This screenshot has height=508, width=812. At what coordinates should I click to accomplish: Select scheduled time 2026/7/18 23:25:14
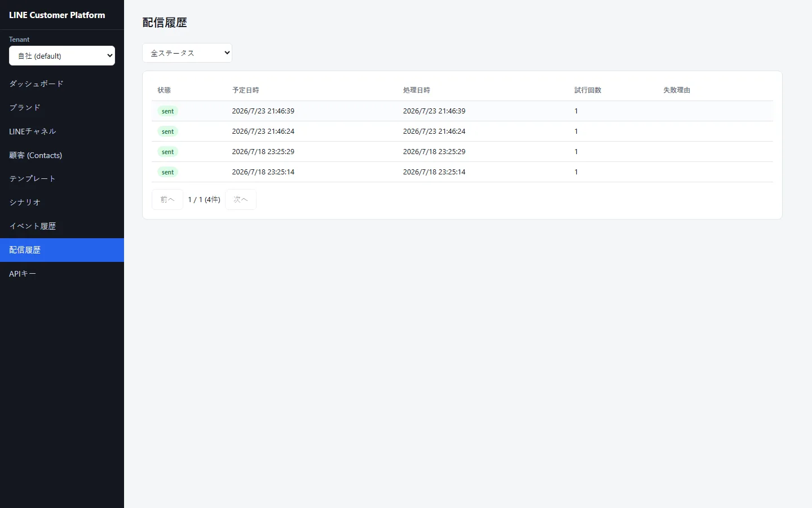pyautogui.click(x=263, y=172)
